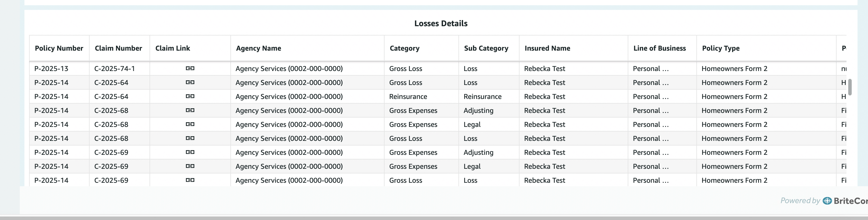
Task: Click the Policy Type column header
Action: pos(721,48)
